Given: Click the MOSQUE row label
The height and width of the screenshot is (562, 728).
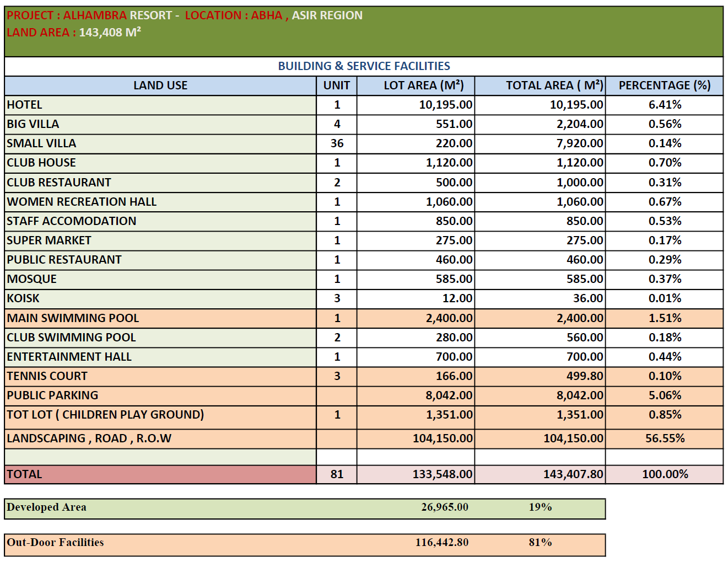Looking at the screenshot, I should click(32, 279).
